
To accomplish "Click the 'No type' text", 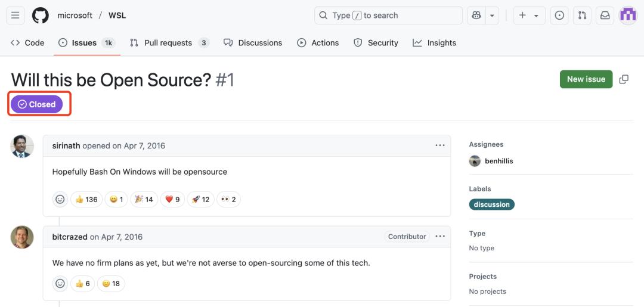I will (481, 249).
